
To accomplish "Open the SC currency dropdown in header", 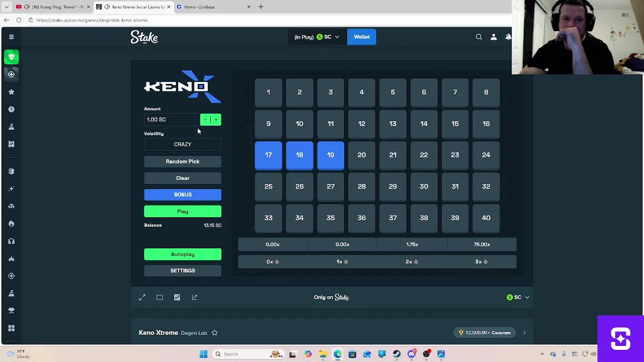I will point(317,37).
